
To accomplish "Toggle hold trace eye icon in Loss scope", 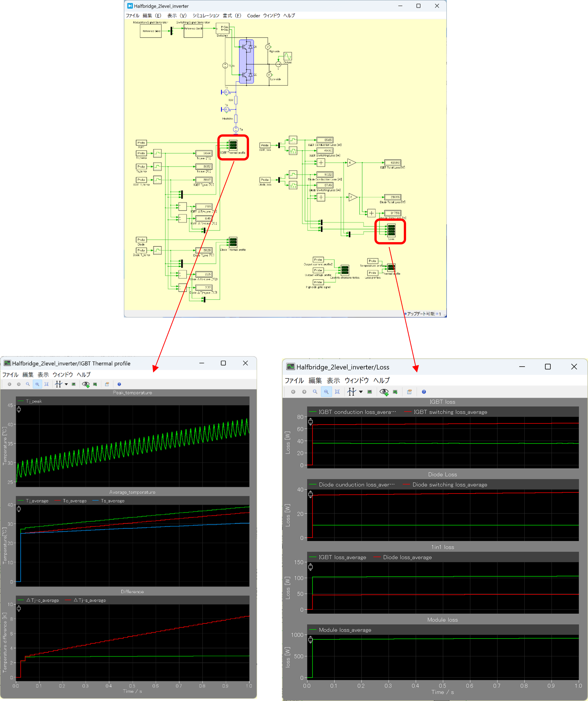I will click(x=384, y=392).
